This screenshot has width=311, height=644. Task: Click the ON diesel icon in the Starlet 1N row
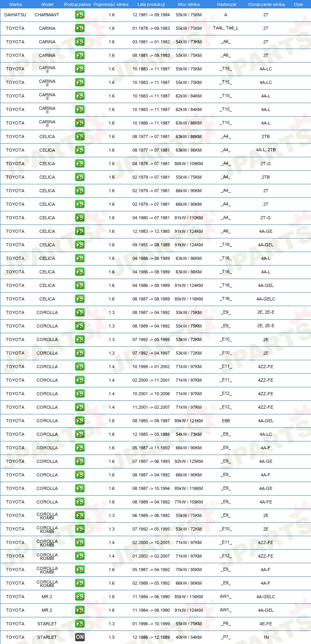pyautogui.click(x=80, y=637)
